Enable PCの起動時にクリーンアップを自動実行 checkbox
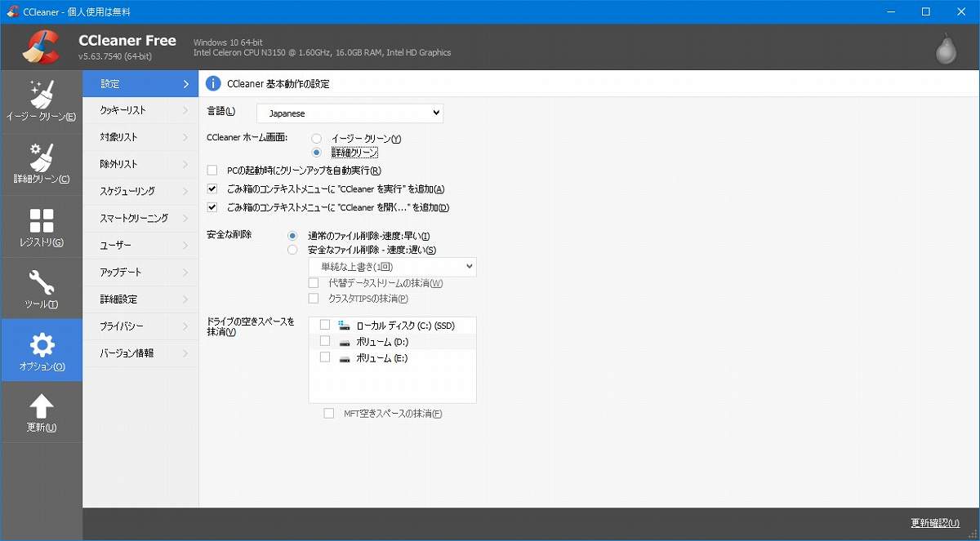Viewport: 980px width, 541px height. point(212,171)
